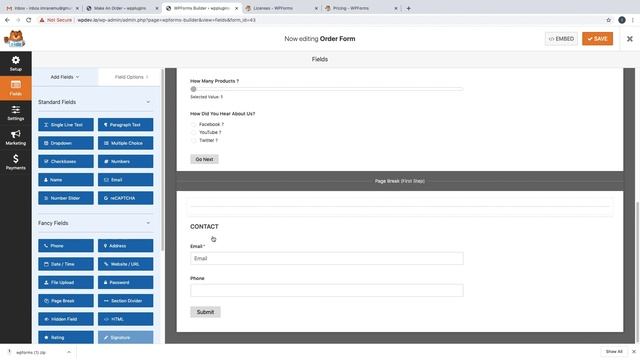Save the Order Form
This screenshot has height=360, width=640.
click(x=598, y=39)
